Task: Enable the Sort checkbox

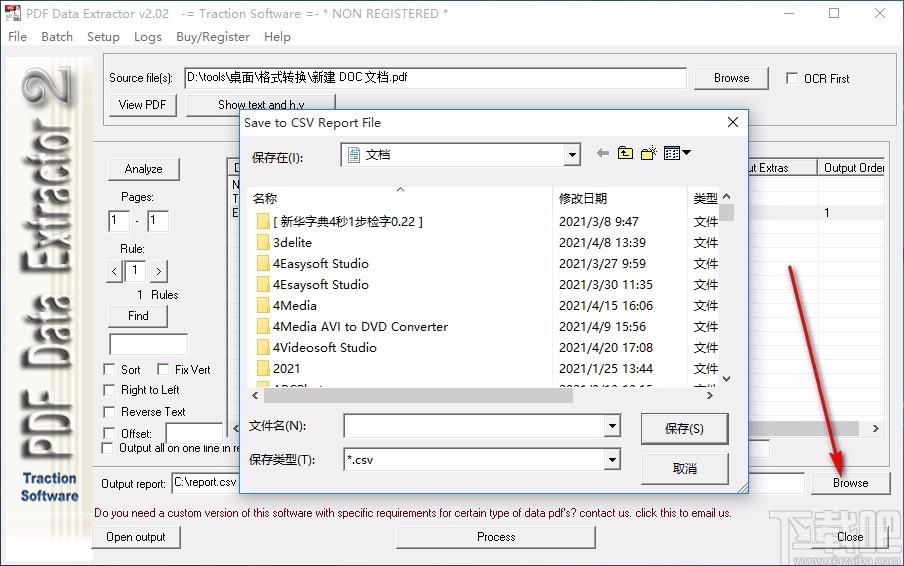Action: pyautogui.click(x=108, y=369)
